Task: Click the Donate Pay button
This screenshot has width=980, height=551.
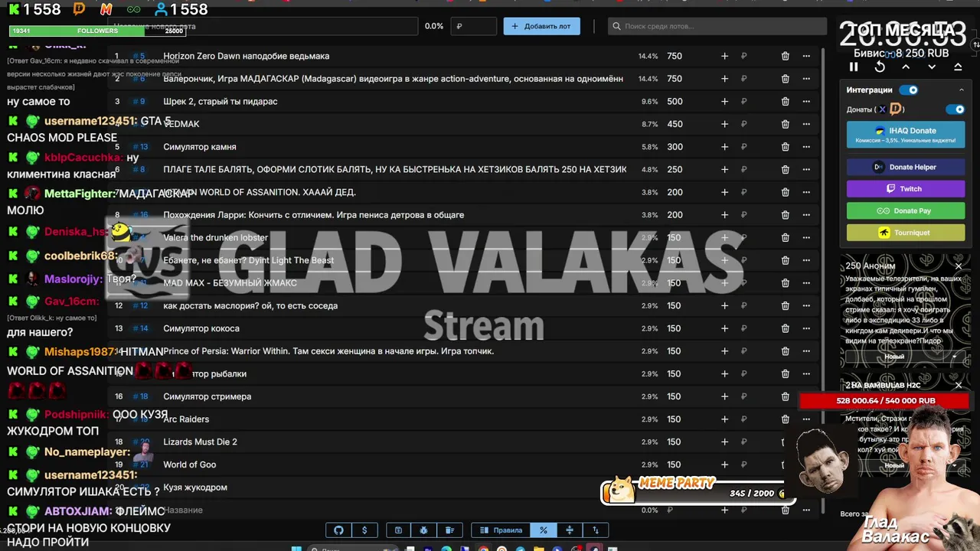Action: pyautogui.click(x=906, y=210)
